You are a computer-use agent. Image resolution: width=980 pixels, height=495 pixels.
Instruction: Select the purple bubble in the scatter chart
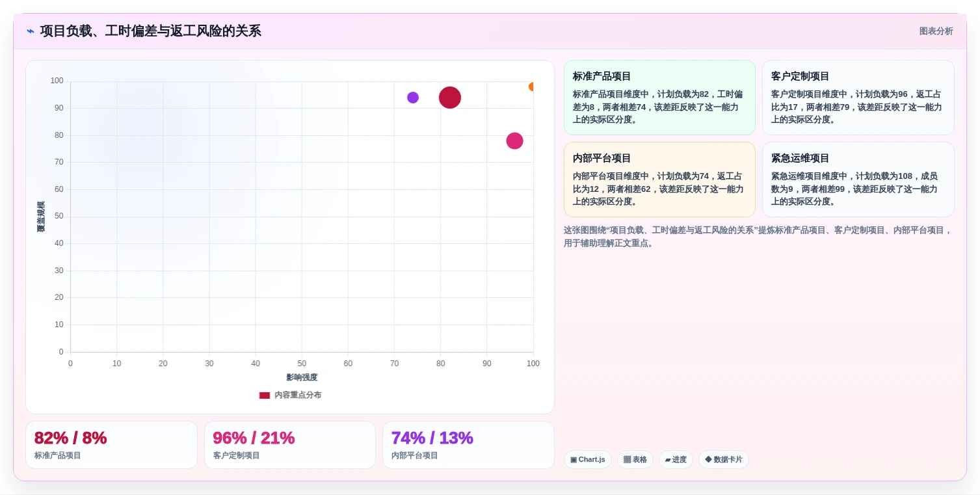coord(413,98)
